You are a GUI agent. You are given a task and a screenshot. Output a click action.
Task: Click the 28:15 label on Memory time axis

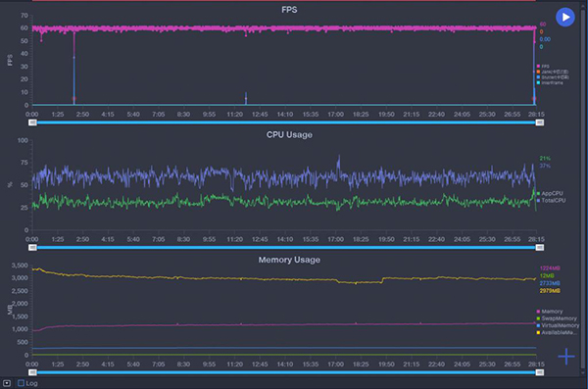pos(536,365)
